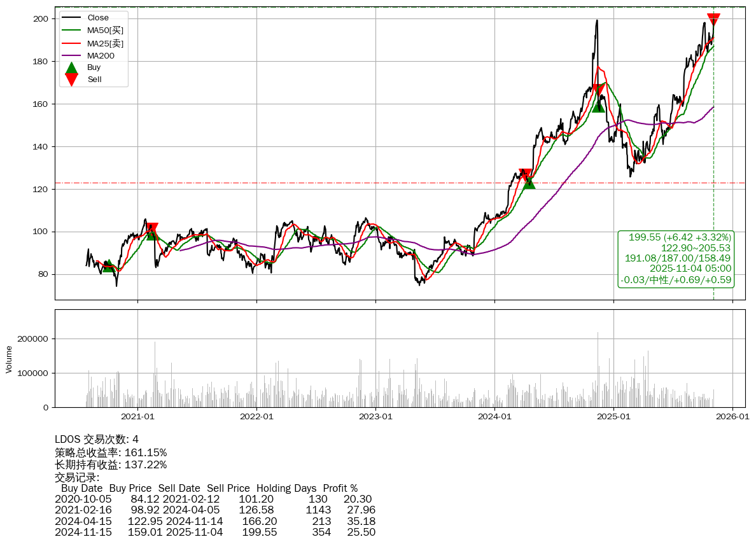Image resolution: width=756 pixels, height=544 pixels.
Task: Click the red Sell triangle in the legend
Action: click(x=71, y=80)
